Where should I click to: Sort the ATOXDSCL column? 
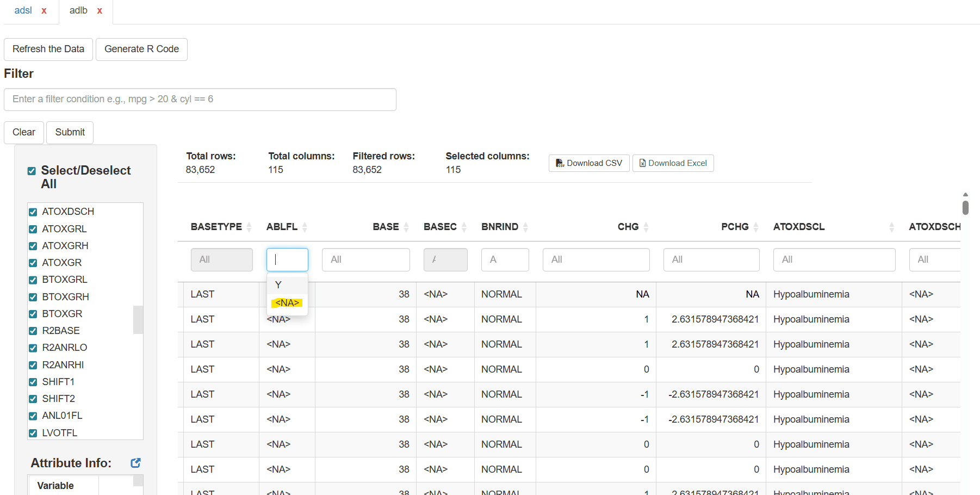click(891, 227)
